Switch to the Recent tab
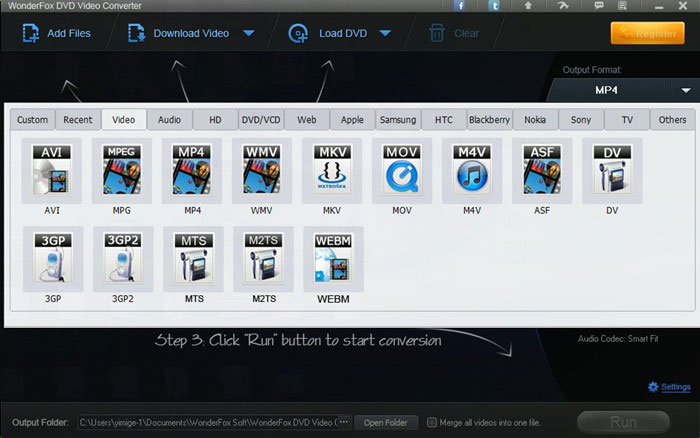700x438 pixels. tap(78, 120)
